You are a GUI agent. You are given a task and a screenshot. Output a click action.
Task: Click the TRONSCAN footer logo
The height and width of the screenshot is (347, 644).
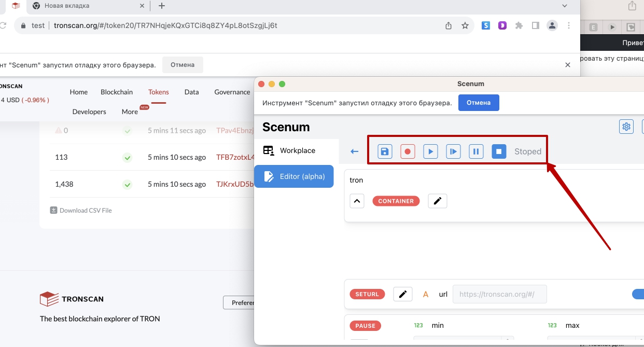tap(72, 299)
